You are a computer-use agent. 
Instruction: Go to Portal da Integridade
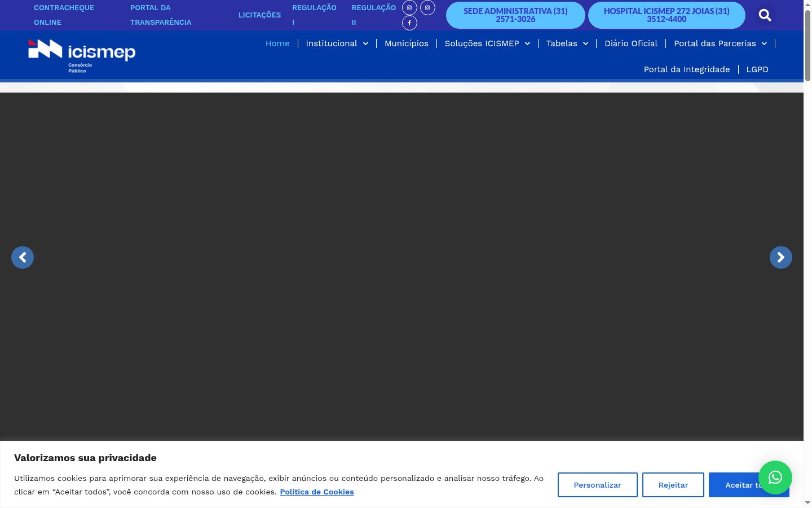pyautogui.click(x=687, y=69)
